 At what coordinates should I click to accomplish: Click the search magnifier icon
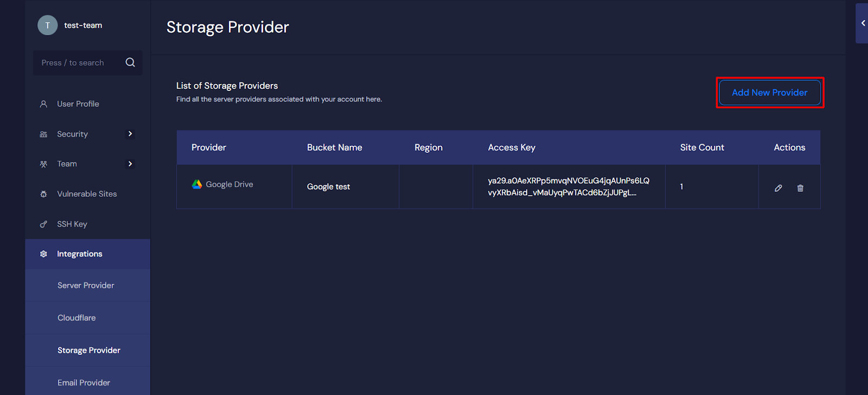pos(130,62)
